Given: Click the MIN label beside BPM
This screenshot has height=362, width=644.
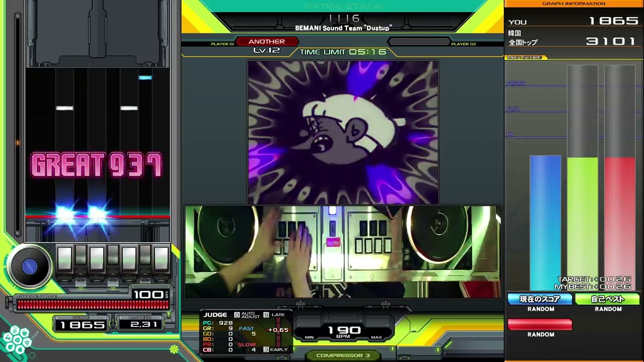Looking at the screenshot, I should point(309,337).
